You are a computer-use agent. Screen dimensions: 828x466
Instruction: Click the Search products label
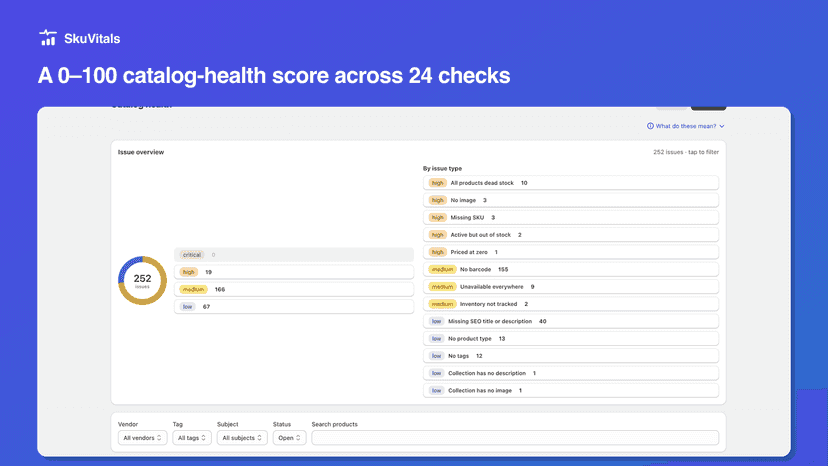pos(335,424)
